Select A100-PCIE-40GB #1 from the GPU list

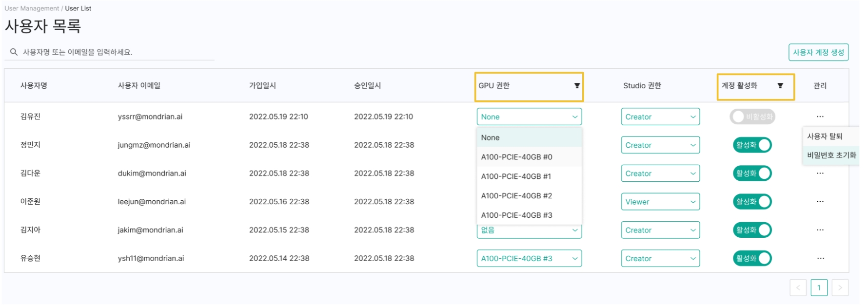click(516, 176)
